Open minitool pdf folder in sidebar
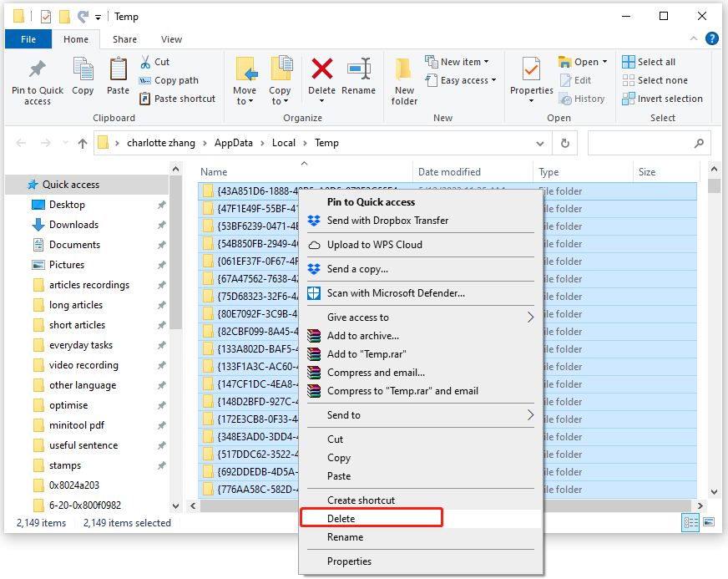 77,425
